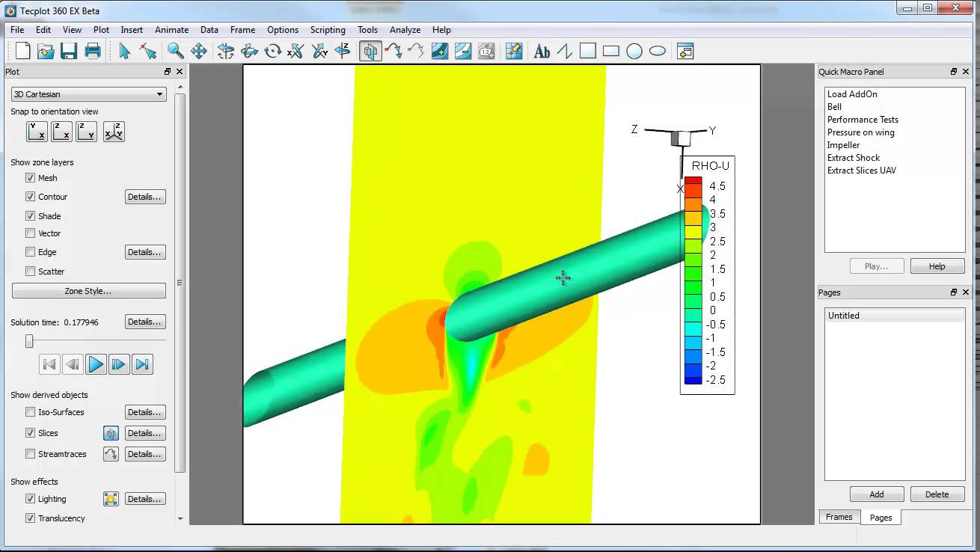Snap to XY orientation view
This screenshot has width=980, height=552.
coord(37,132)
